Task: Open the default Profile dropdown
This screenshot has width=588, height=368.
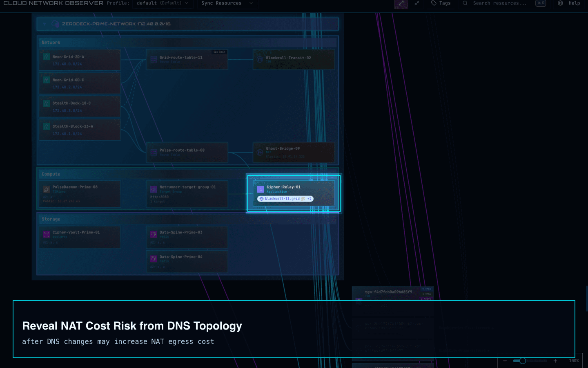Action: pyautogui.click(x=163, y=3)
